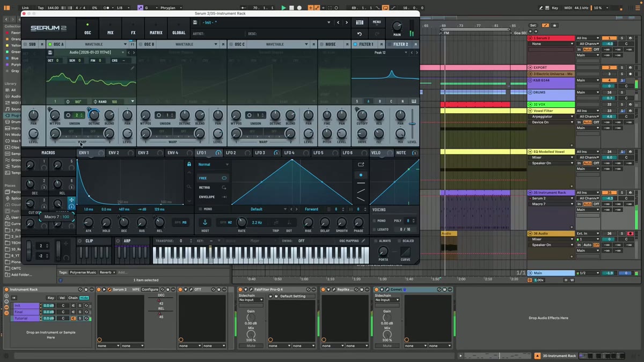Click the Set locator button

point(533,25)
